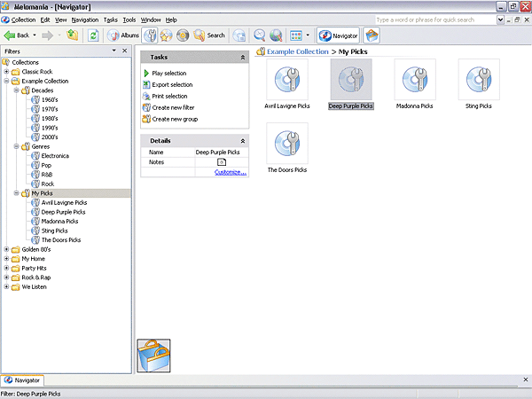Collapse the Example Collection node
532x399 pixels.
[x=6, y=81]
